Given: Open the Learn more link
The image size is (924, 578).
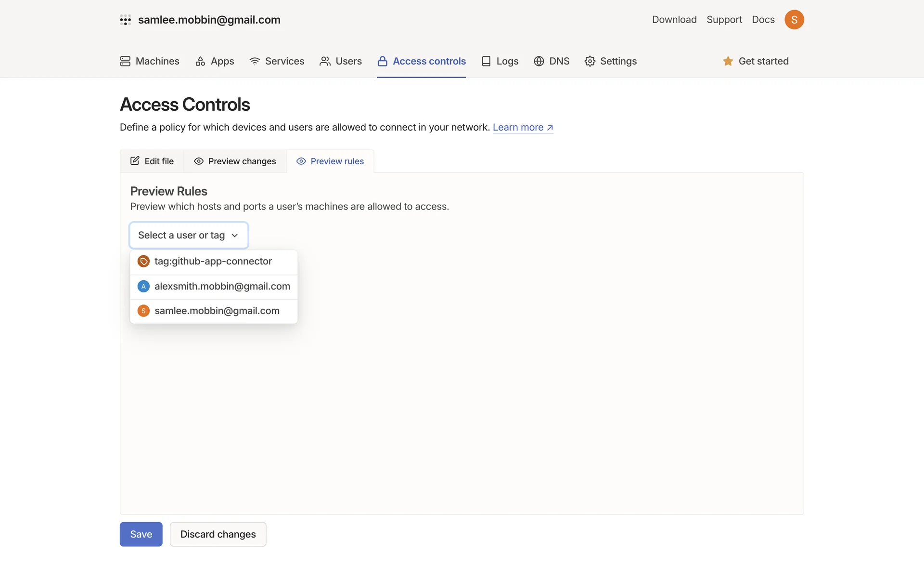Looking at the screenshot, I should click(x=523, y=127).
